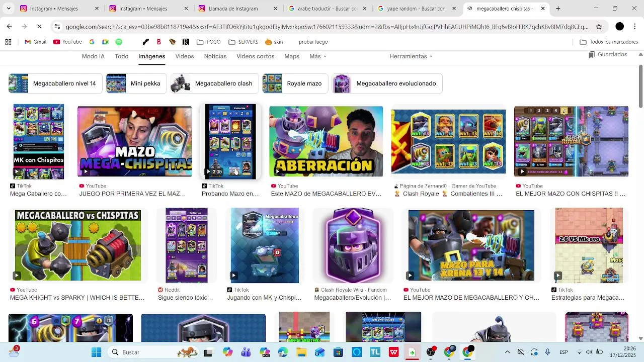Viewport: 644px width, 362px height.
Task: Open Guardados saved items
Action: click(x=608, y=54)
